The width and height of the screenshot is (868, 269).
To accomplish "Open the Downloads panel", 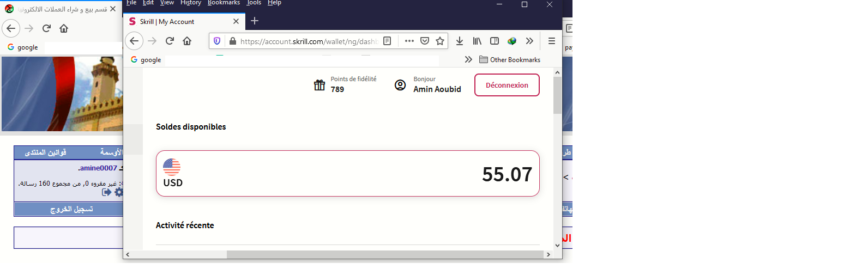I will pos(460,41).
